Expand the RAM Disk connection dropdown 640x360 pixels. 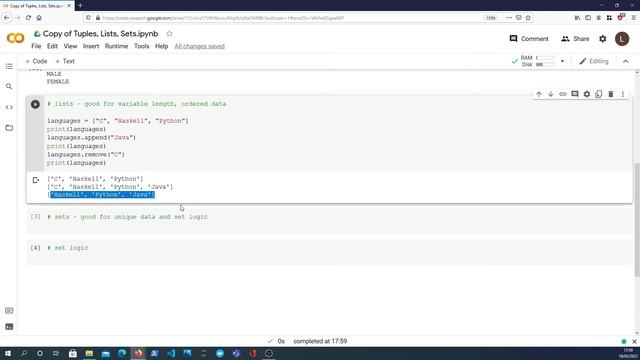(x=562, y=61)
